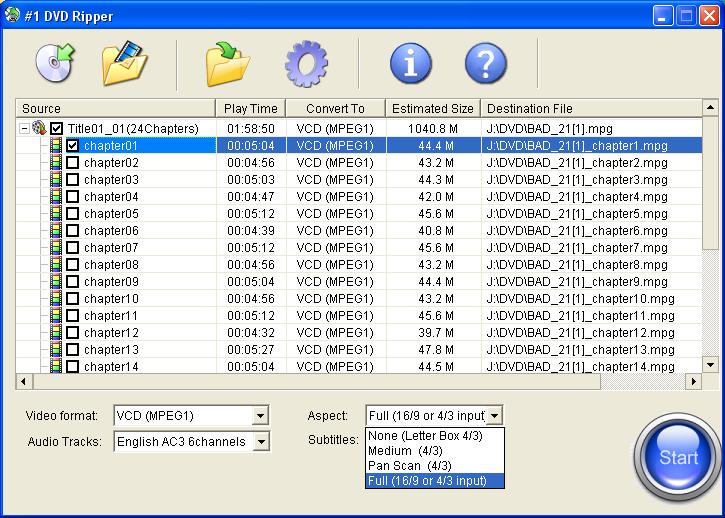This screenshot has width=725, height=518.
Task: Click the blue question mark help icon
Action: 485,63
